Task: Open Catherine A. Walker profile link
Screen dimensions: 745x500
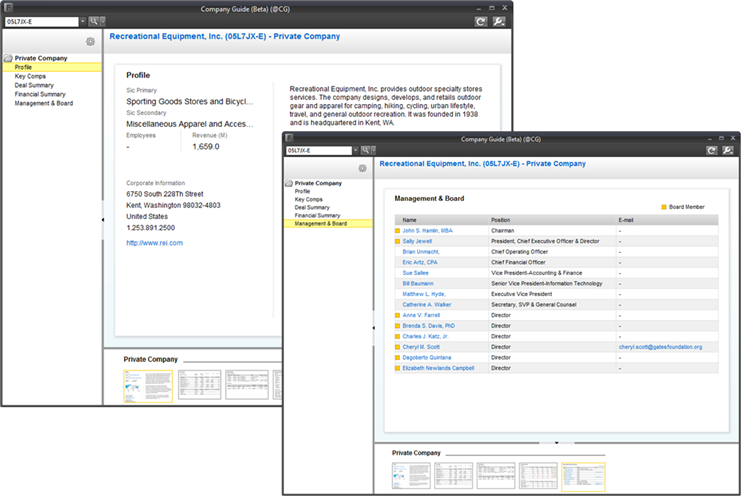Action: (x=427, y=304)
